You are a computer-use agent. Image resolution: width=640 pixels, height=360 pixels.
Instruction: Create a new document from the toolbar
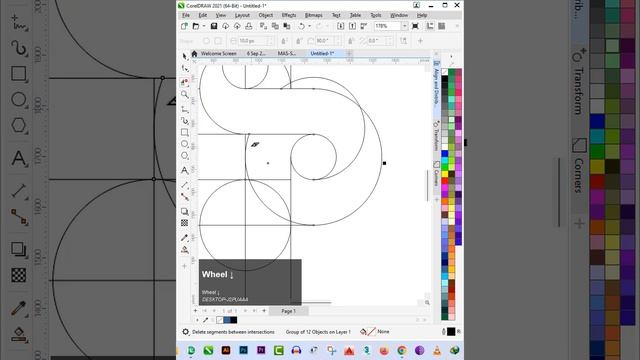(184, 26)
